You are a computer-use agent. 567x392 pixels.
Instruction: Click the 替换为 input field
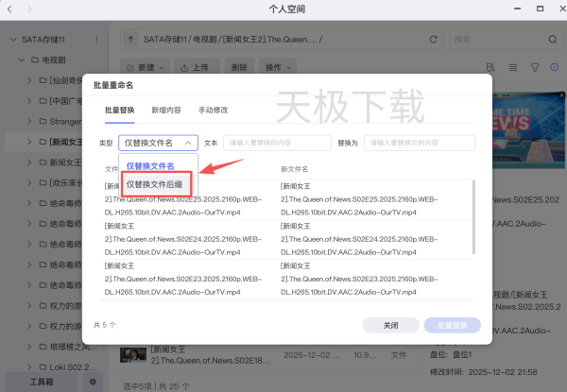click(420, 143)
